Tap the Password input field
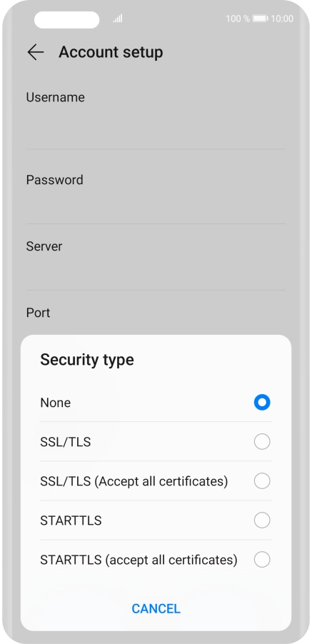Screen dimensions: 312x644 point(156,206)
